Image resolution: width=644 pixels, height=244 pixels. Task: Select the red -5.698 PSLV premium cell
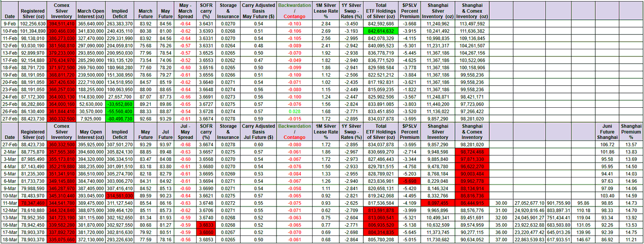pyautogui.click(x=410, y=181)
